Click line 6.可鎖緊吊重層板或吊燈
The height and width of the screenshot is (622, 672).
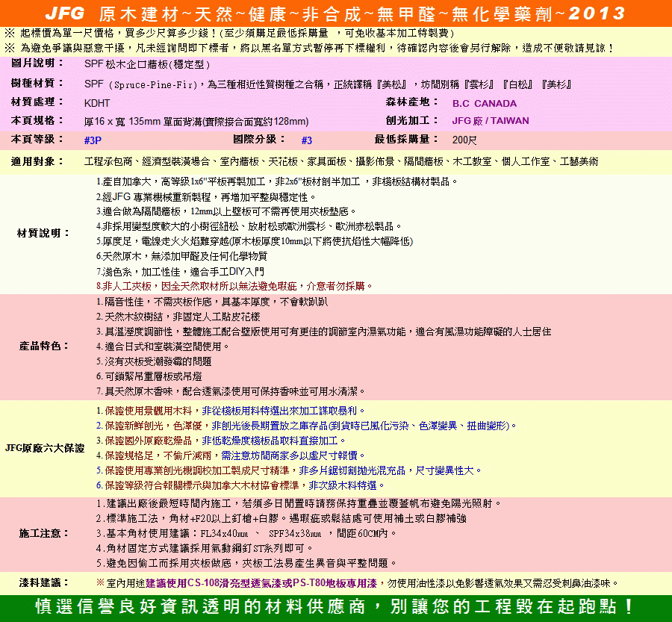[x=149, y=376]
